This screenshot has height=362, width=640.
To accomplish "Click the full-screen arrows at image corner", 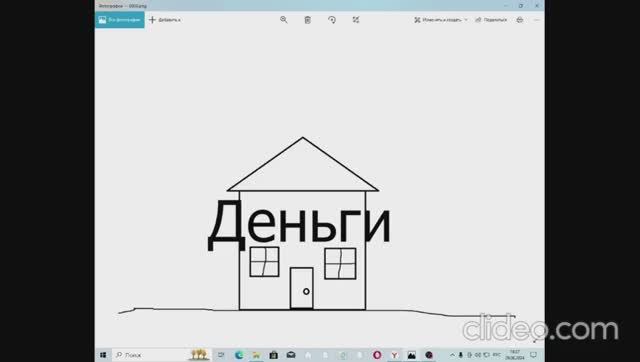I will pos(536,341).
